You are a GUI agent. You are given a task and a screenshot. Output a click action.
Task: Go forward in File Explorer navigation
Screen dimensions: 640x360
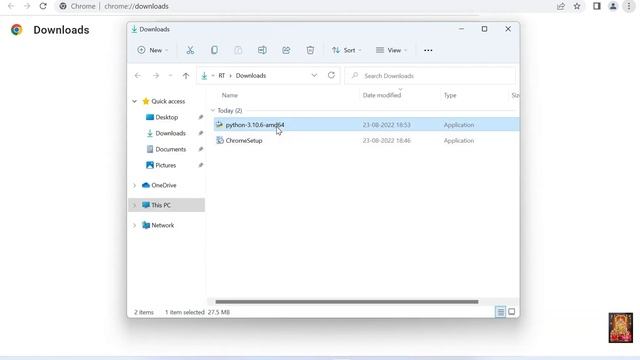(x=156, y=76)
